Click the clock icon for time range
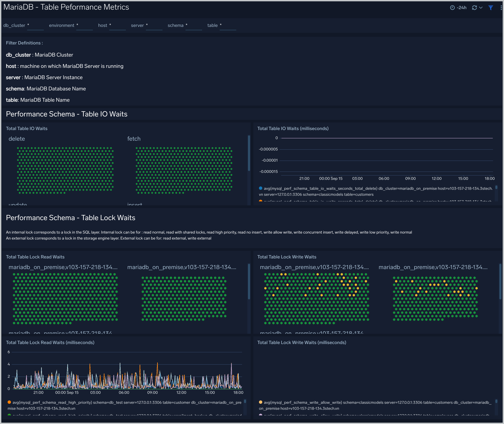504x424 pixels. [x=452, y=8]
